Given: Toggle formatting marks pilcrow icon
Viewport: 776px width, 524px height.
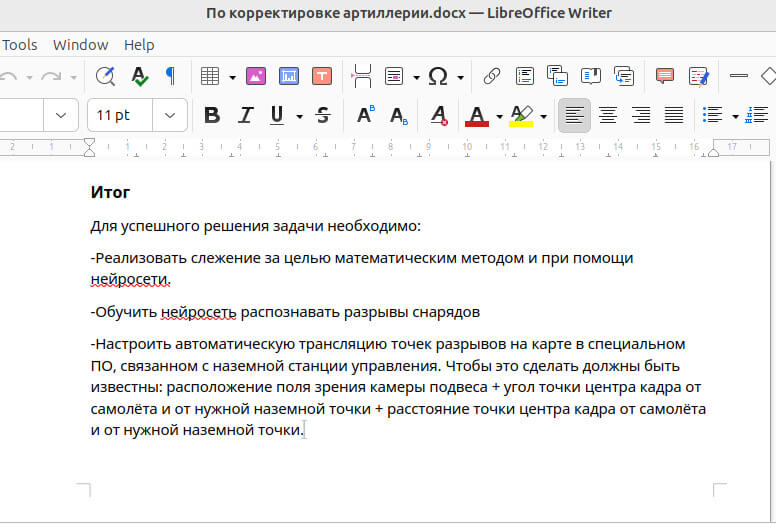Looking at the screenshot, I should point(170,76).
